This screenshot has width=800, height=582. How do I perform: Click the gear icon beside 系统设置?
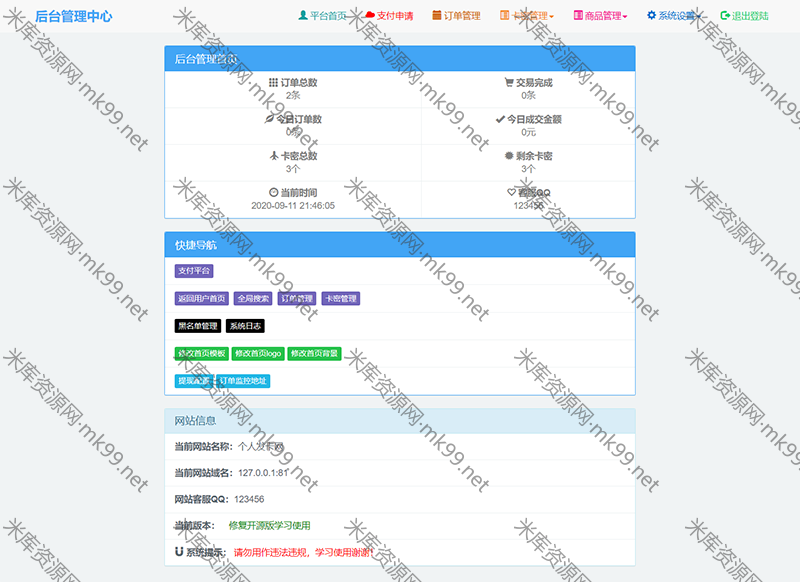[x=652, y=15]
